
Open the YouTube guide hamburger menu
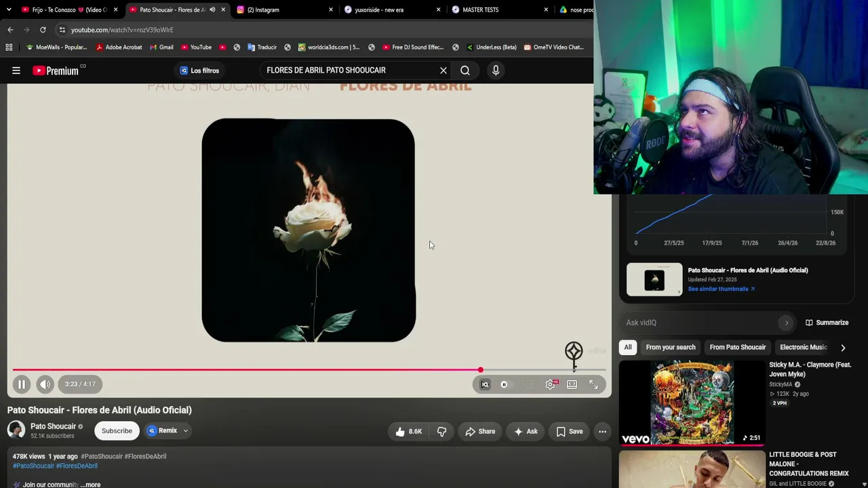coord(16,70)
